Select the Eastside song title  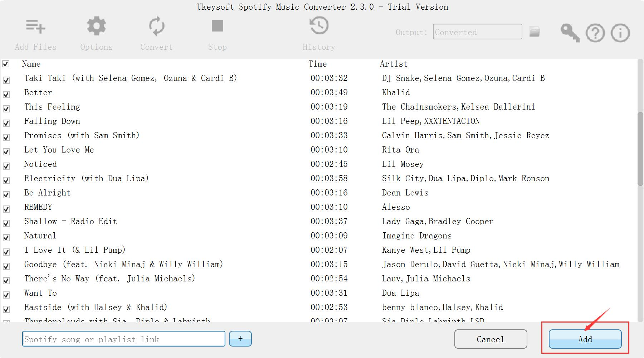tap(96, 307)
